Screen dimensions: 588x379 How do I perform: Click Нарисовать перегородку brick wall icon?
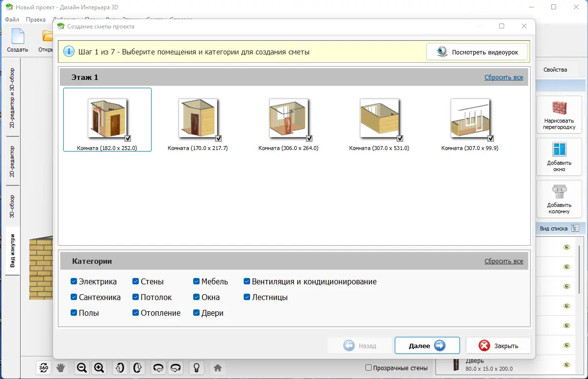click(x=559, y=108)
